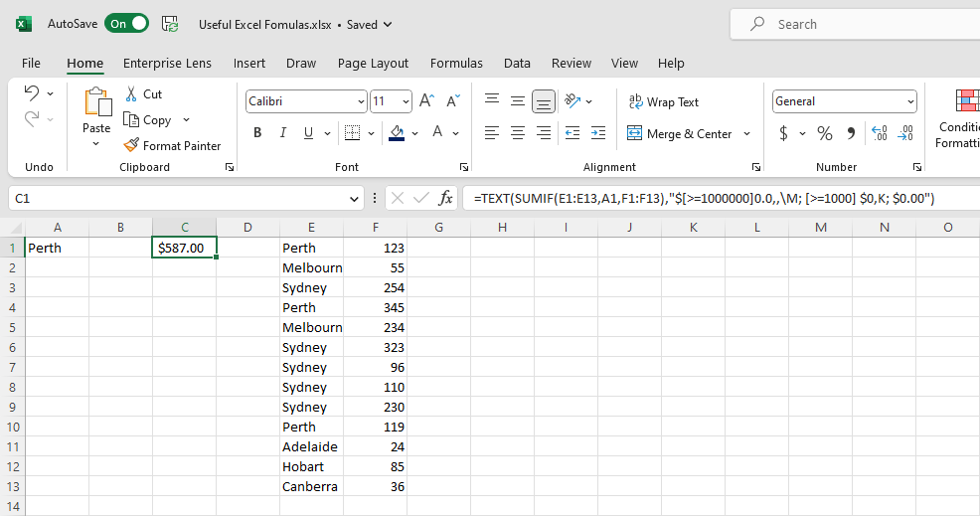Apply italic formatting to cell

point(283,133)
